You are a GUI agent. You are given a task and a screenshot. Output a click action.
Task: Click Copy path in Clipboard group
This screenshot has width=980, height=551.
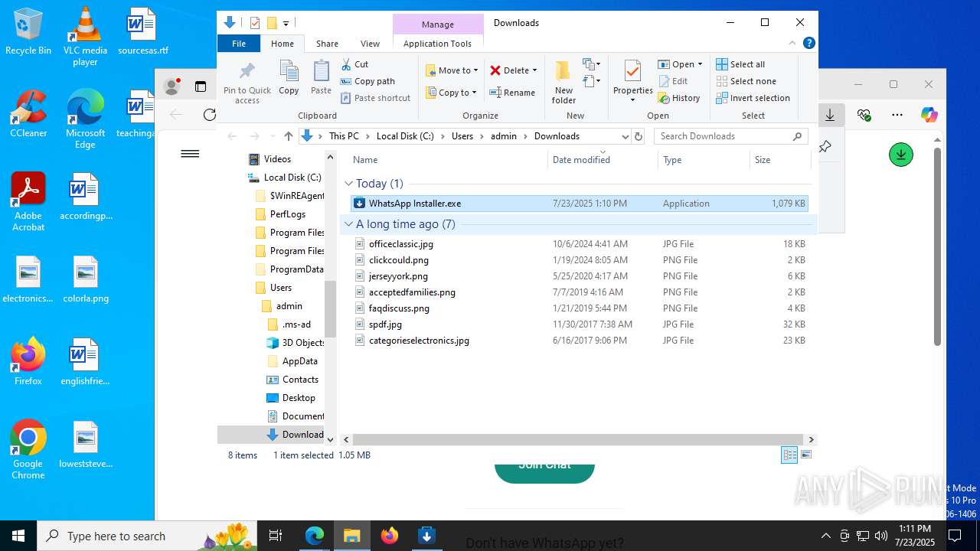click(367, 81)
